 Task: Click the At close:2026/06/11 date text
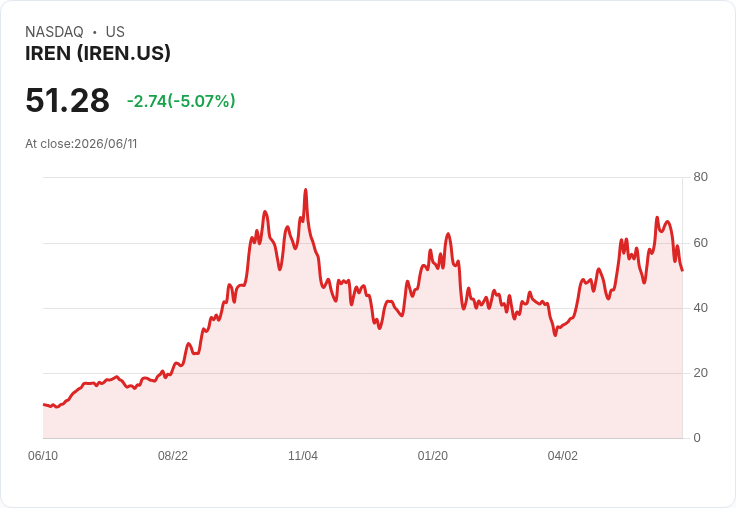81,144
